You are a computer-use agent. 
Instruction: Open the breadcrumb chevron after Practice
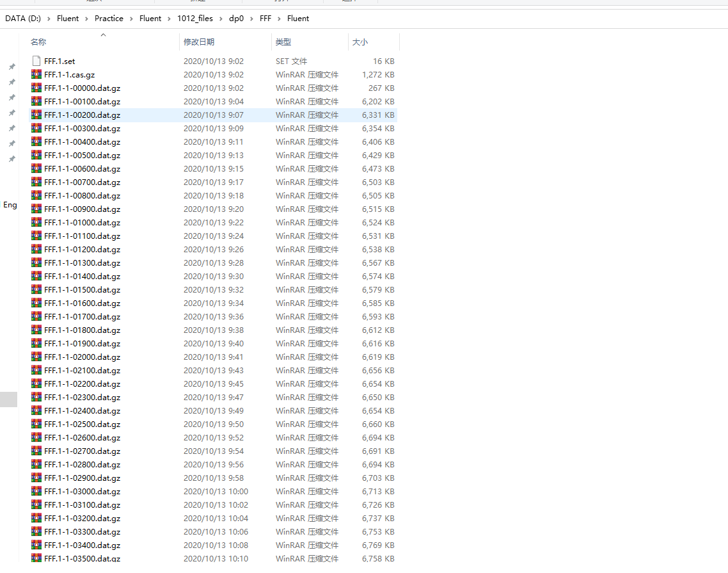point(132,19)
